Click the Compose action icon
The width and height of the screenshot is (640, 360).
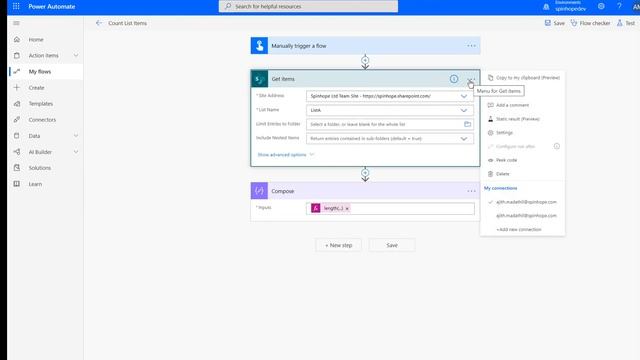tap(259, 191)
